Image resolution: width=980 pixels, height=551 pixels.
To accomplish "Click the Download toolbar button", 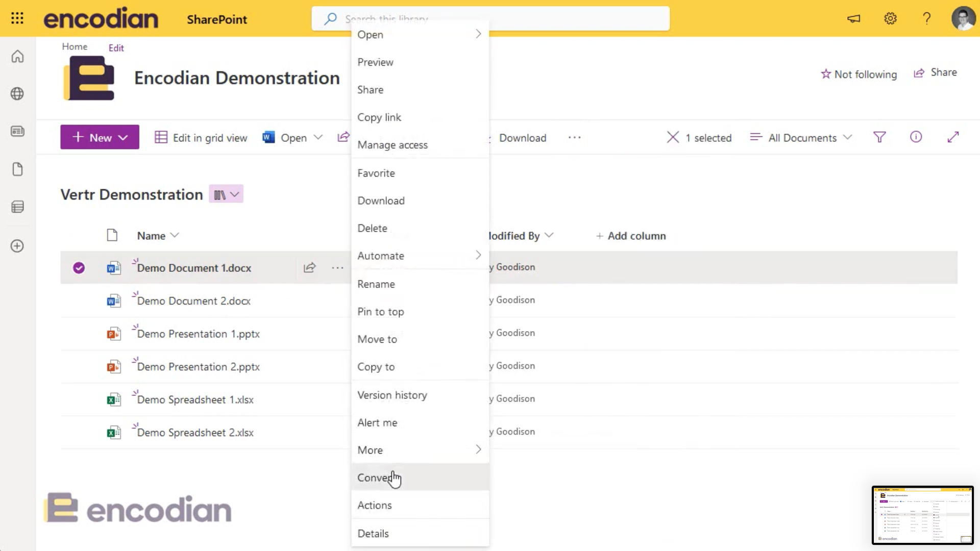I will coord(523,138).
